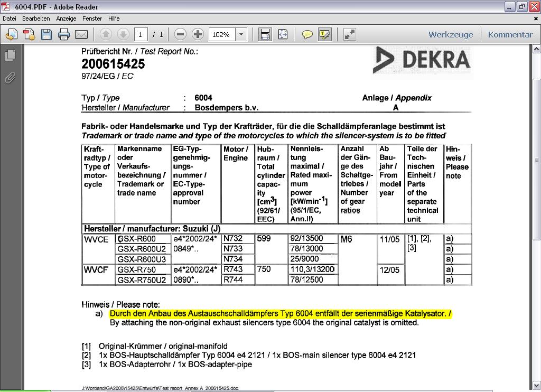Click the 'GSX-R600U3' table cell
This screenshot has width=541, height=392.
(142, 259)
